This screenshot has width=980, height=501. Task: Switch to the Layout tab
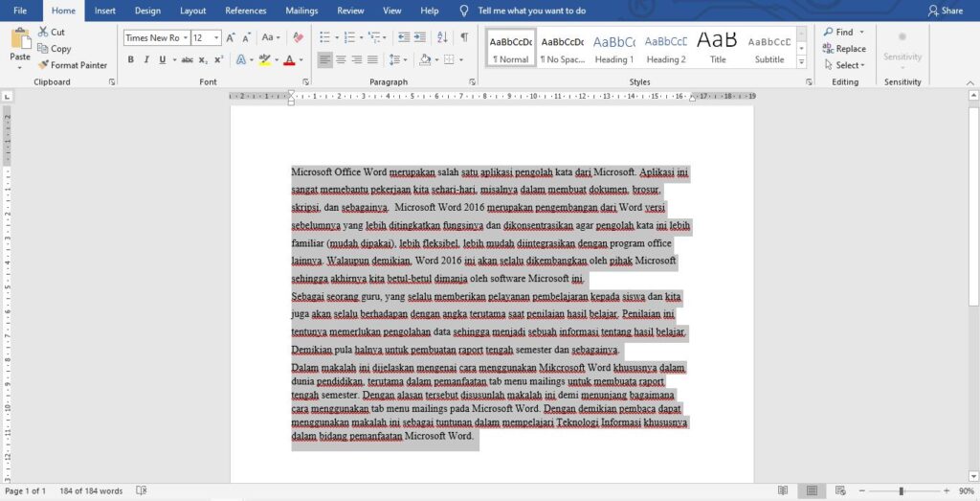click(x=192, y=11)
